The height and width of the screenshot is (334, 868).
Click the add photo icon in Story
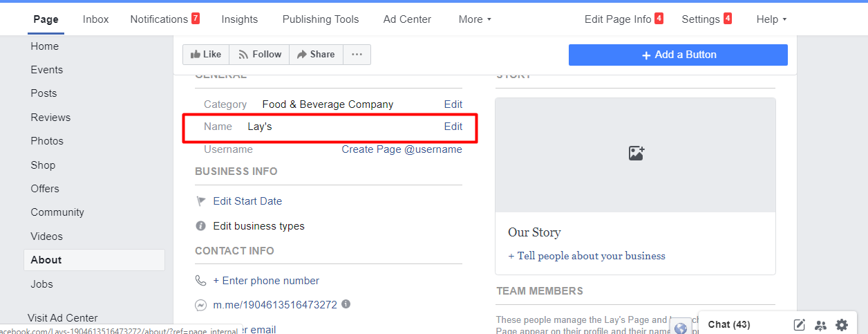point(636,154)
